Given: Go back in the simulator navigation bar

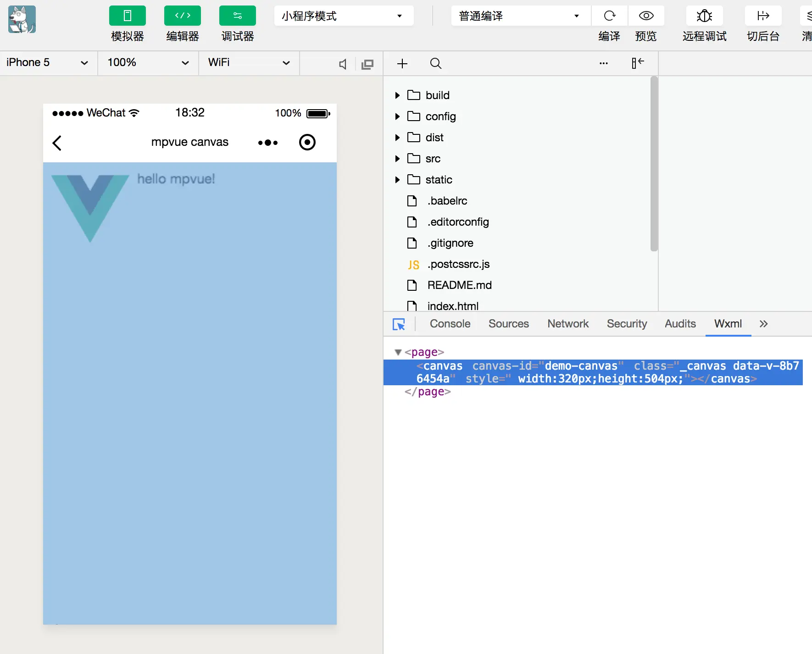Looking at the screenshot, I should (x=57, y=143).
